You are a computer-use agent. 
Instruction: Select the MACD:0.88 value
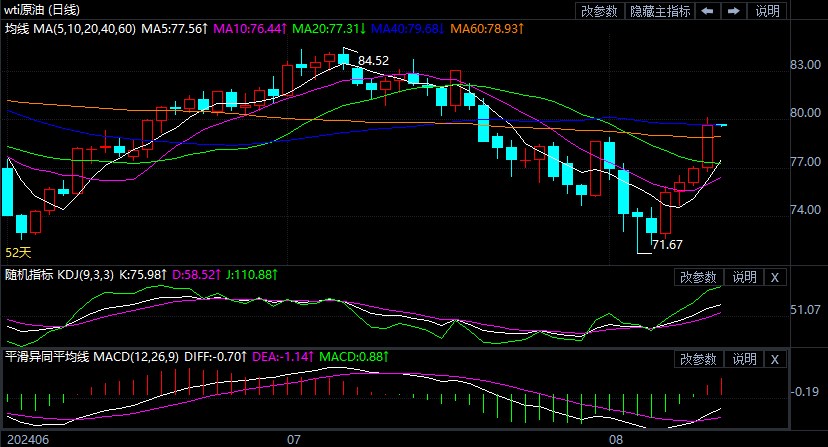(354, 357)
